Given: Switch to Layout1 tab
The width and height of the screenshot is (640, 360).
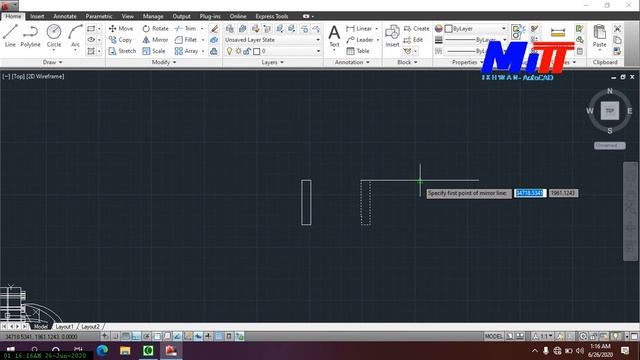Looking at the screenshot, I should pos(64,327).
